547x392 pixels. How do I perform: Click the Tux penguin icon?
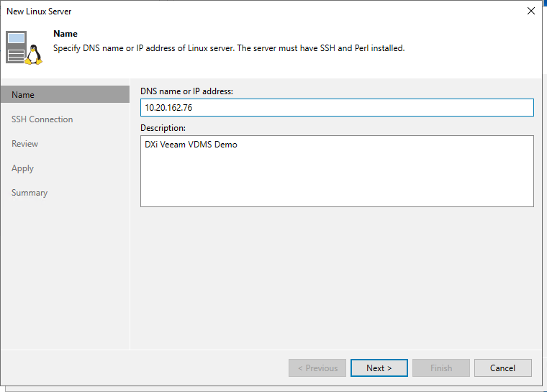point(33,54)
